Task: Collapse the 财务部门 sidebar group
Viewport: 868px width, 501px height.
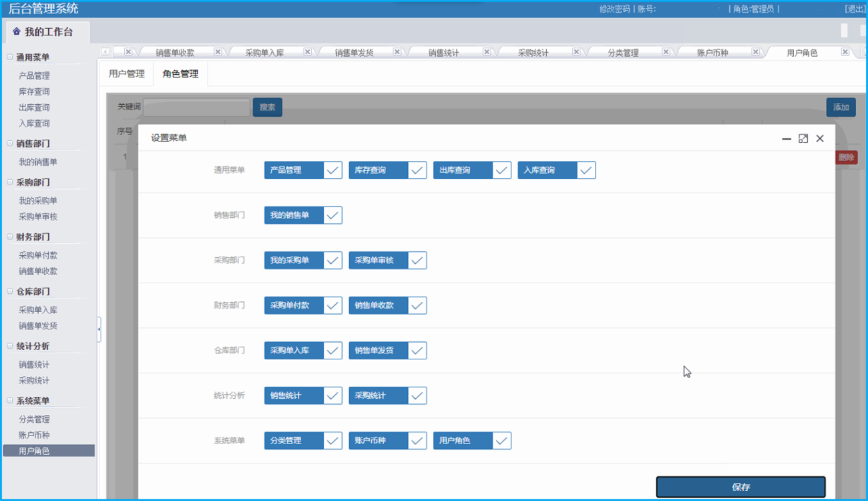Action: (x=10, y=236)
